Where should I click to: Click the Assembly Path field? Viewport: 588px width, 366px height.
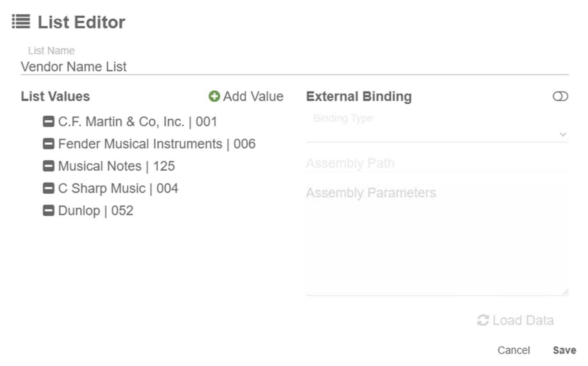pos(412,164)
